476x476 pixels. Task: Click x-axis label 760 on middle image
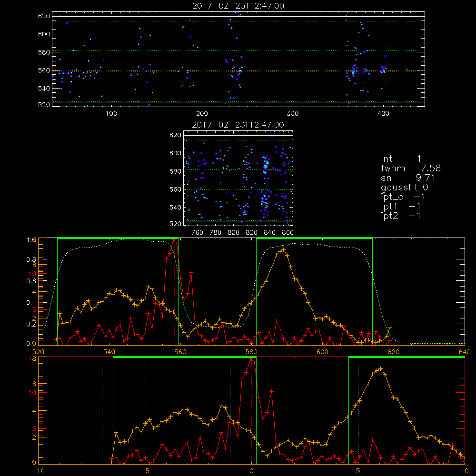[198, 233]
